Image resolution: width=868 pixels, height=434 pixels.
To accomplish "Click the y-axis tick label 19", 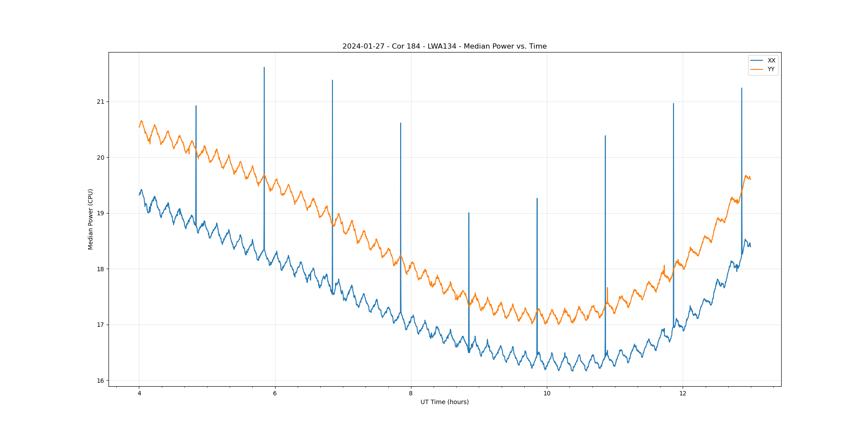I will [x=101, y=214].
